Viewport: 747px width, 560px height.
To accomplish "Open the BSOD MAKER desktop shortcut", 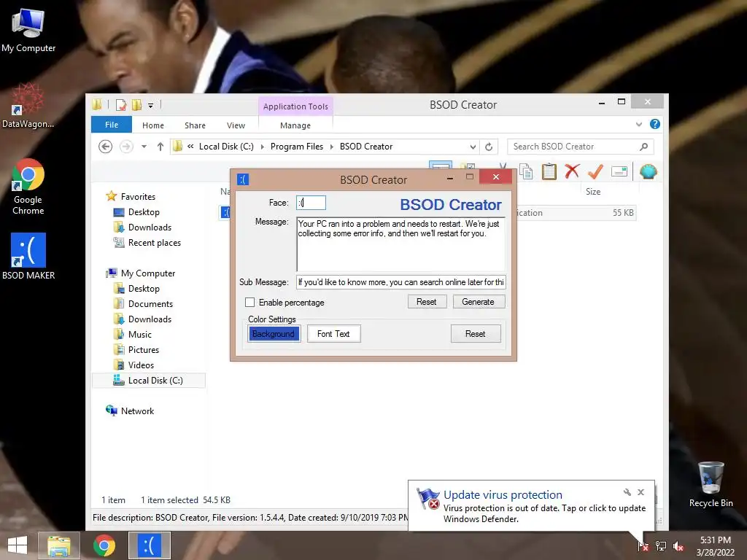I will coord(28,256).
